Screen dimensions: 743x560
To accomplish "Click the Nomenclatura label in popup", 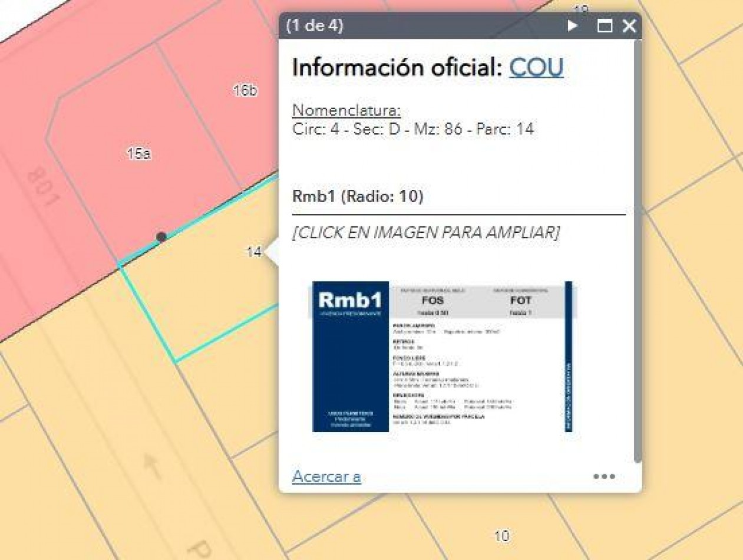I will (346, 110).
